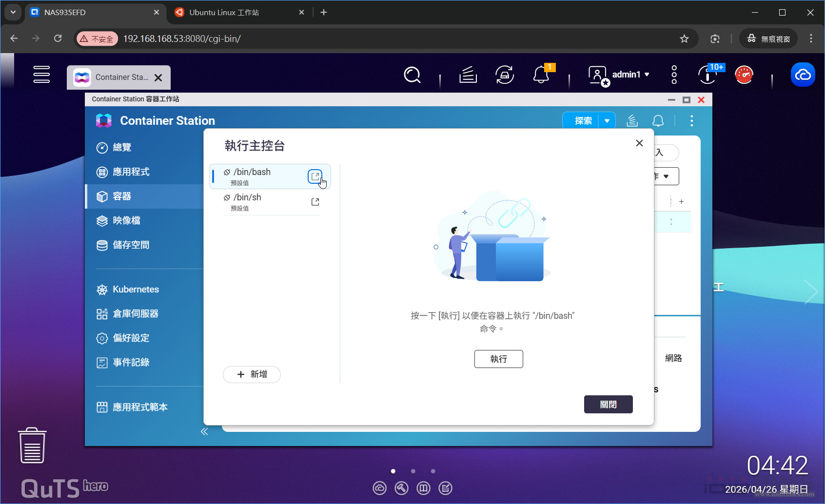Switch to the Ubuntu Linux 工作站 browser tab
This screenshot has width=825, height=504.
tap(234, 12)
